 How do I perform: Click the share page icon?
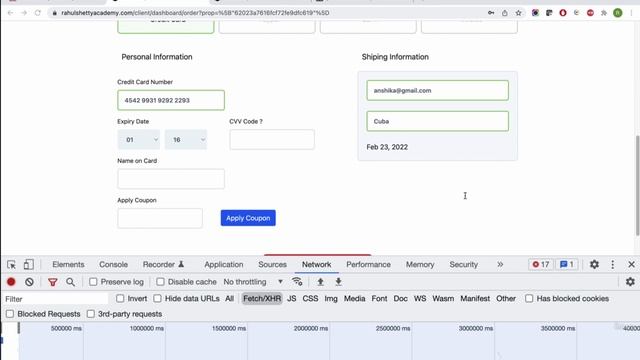coord(505,13)
